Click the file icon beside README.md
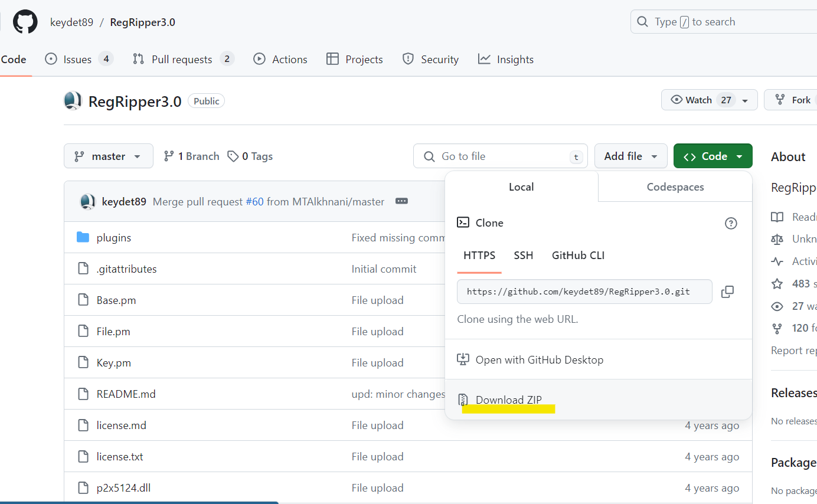817x504 pixels. point(83,394)
